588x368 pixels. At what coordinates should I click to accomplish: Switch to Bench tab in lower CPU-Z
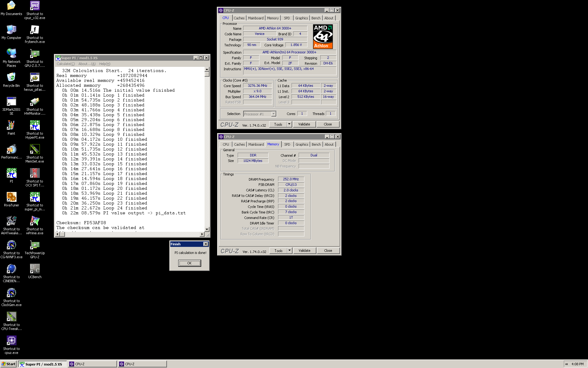[316, 144]
